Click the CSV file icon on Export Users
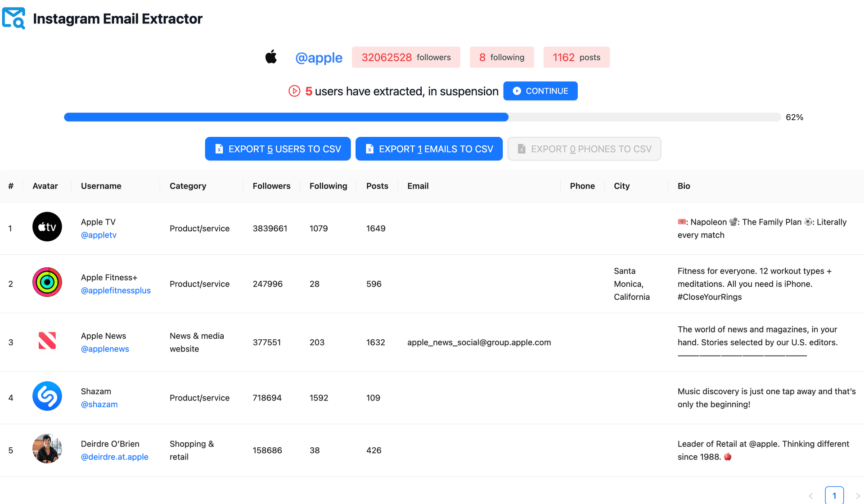 coord(219,148)
